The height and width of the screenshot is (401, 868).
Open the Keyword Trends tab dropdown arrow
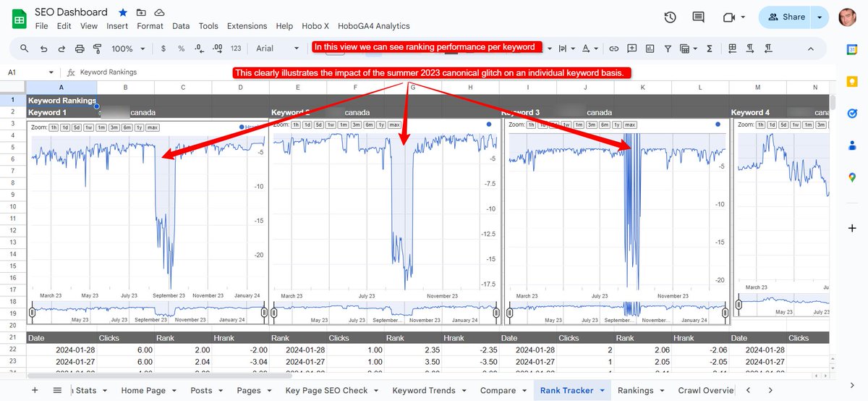(x=463, y=391)
